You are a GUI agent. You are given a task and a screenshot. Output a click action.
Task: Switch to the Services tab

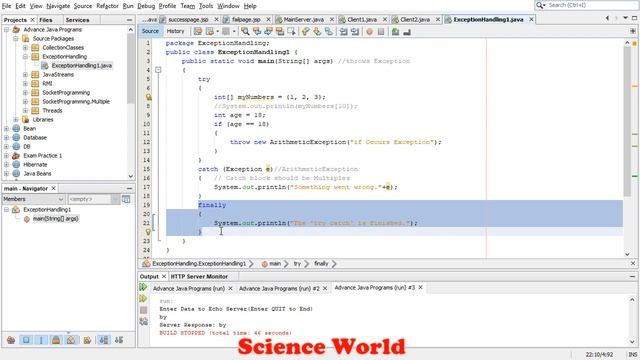pyautogui.click(x=77, y=20)
